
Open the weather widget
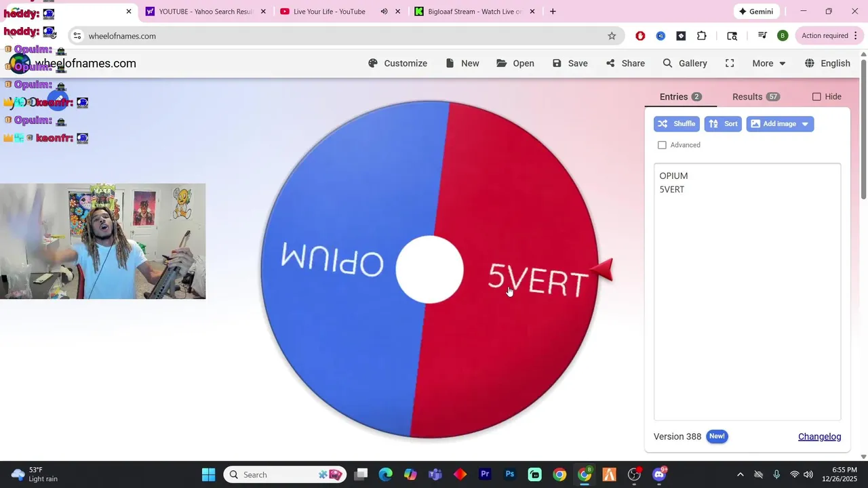click(35, 474)
